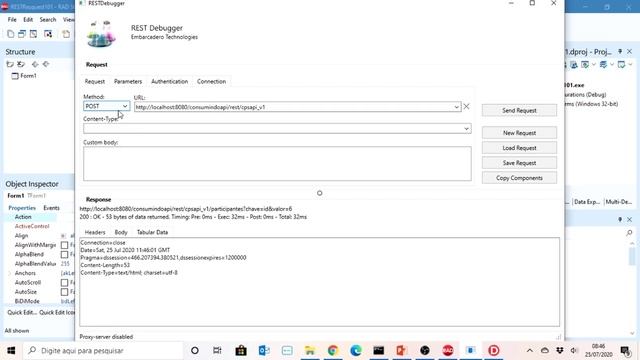The width and height of the screenshot is (640, 360).
Task: Switch to the Authentication tab
Action: 169,82
